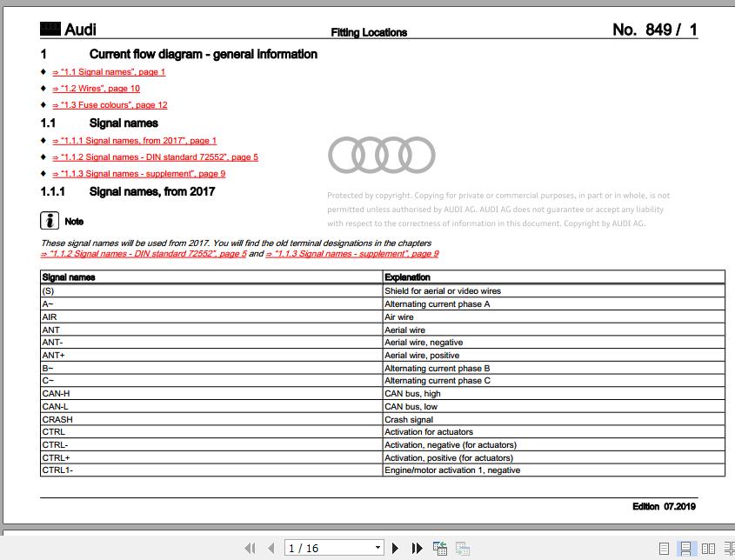Click the 'CAN bus, low' explanation cell
Screen dimensions: 735x560
(554, 406)
